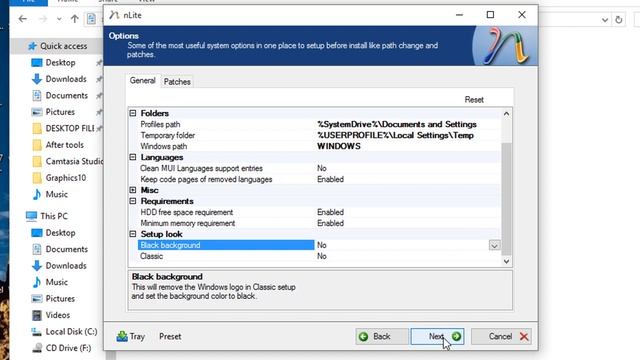Click Explorer's refresh button
This screenshot has height=360, width=640.
coord(619,19)
